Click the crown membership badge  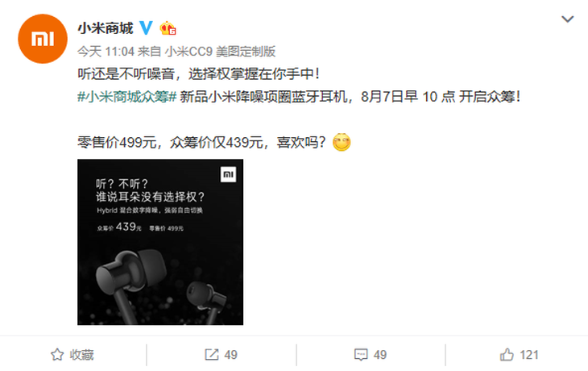pyautogui.click(x=168, y=28)
